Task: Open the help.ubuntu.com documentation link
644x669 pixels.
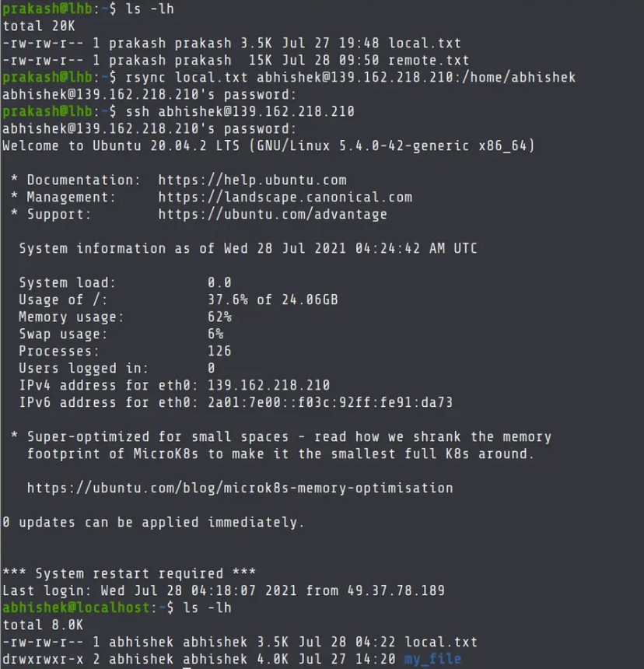Action: click(x=252, y=180)
